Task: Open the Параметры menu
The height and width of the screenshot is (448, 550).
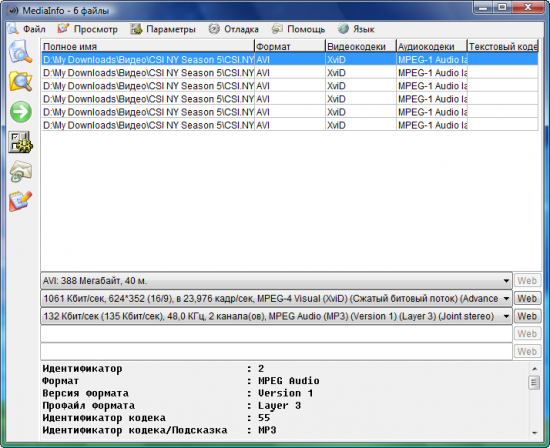Action: (163, 29)
